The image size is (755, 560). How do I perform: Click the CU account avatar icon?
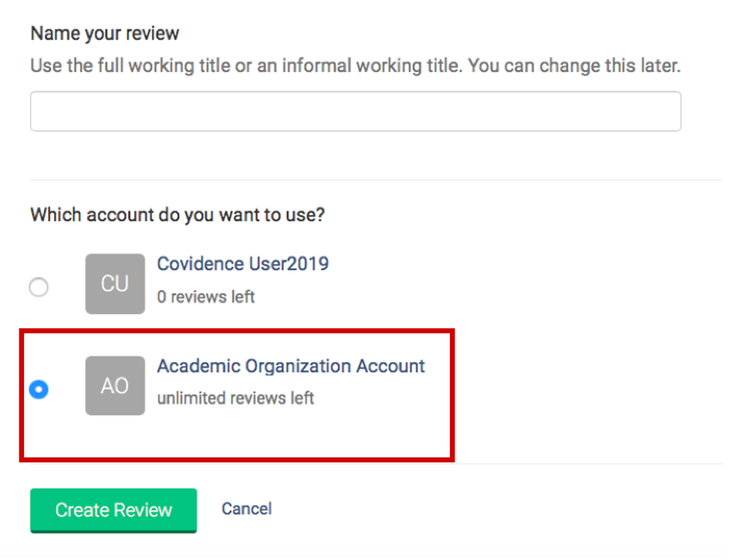114,283
